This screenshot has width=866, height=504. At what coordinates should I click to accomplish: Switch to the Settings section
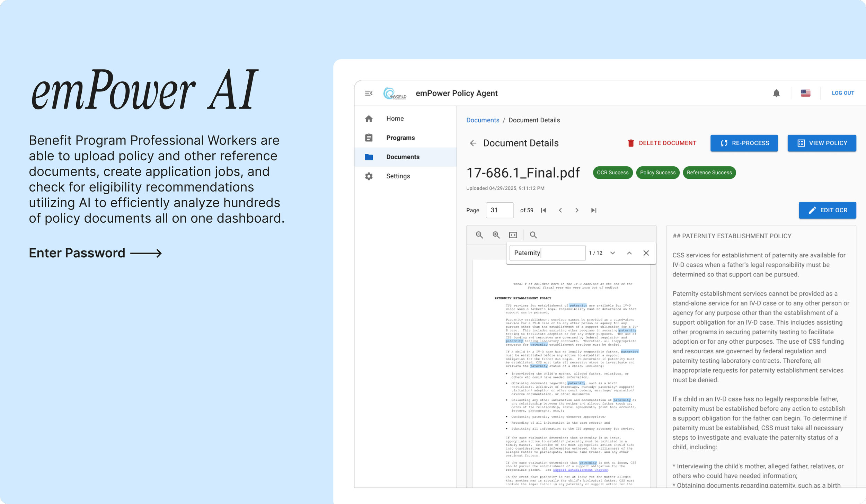(399, 176)
